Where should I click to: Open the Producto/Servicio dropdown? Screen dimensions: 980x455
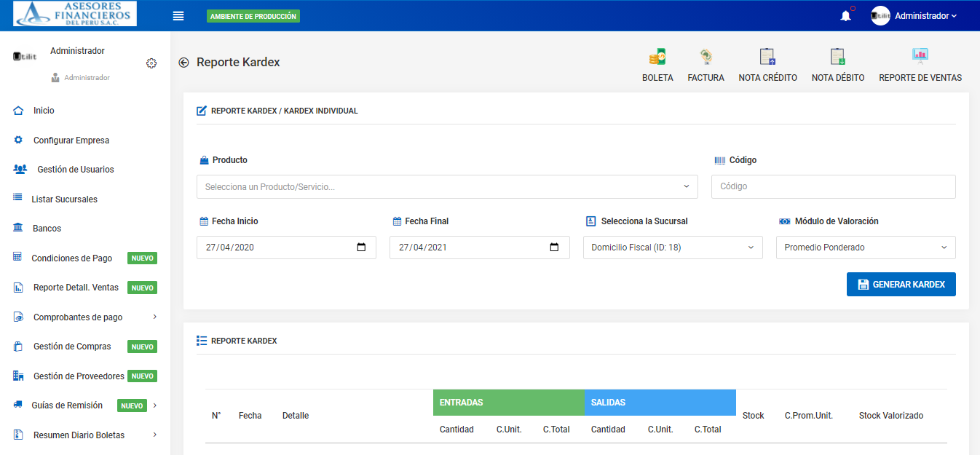click(x=446, y=187)
